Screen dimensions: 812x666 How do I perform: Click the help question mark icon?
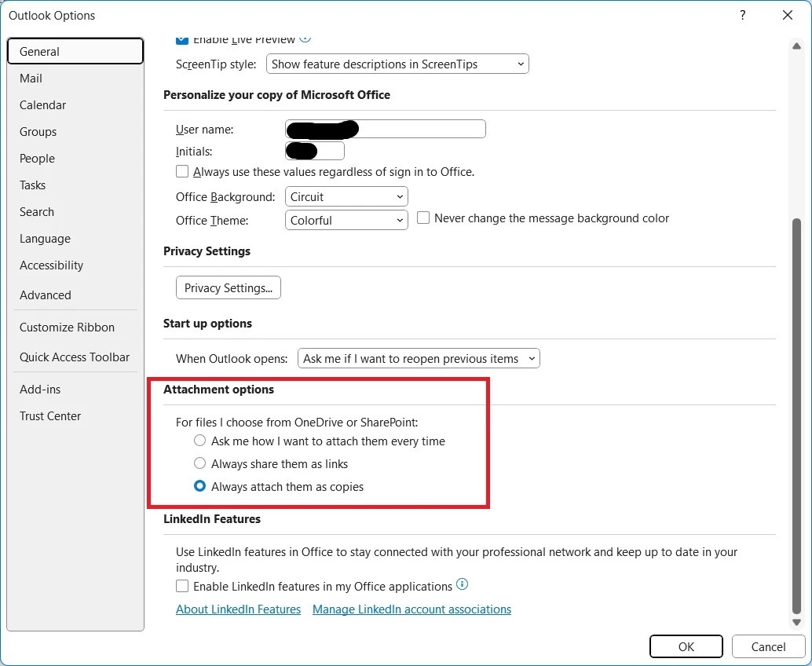[x=743, y=15]
